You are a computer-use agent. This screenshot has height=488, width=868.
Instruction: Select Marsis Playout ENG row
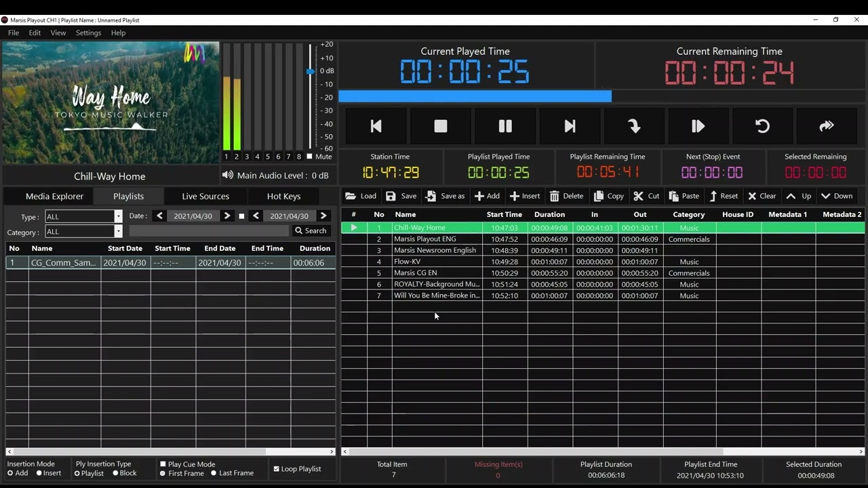pyautogui.click(x=603, y=239)
